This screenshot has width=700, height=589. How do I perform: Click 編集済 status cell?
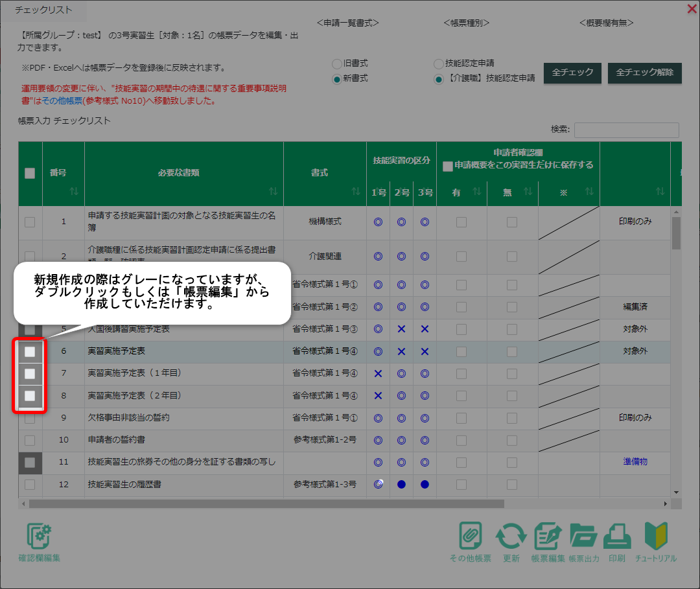click(635, 307)
